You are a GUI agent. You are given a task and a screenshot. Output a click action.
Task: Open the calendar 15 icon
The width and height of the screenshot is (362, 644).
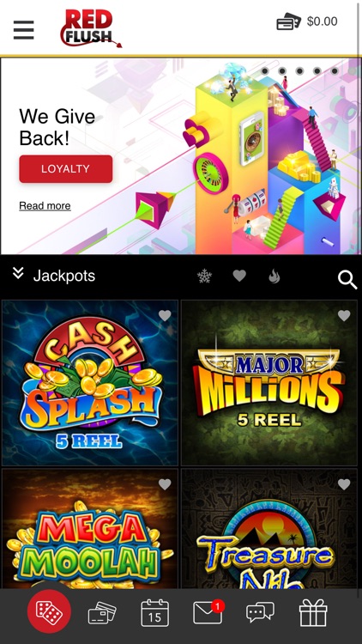click(154, 613)
